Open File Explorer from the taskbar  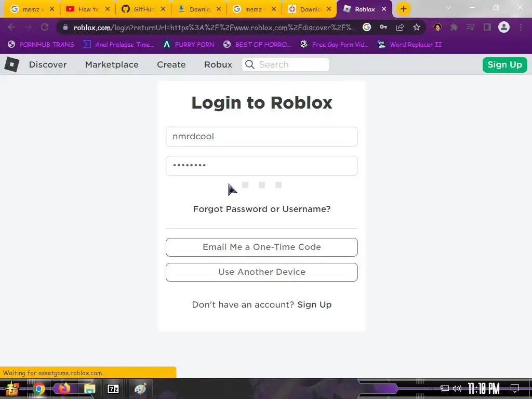pos(89,389)
